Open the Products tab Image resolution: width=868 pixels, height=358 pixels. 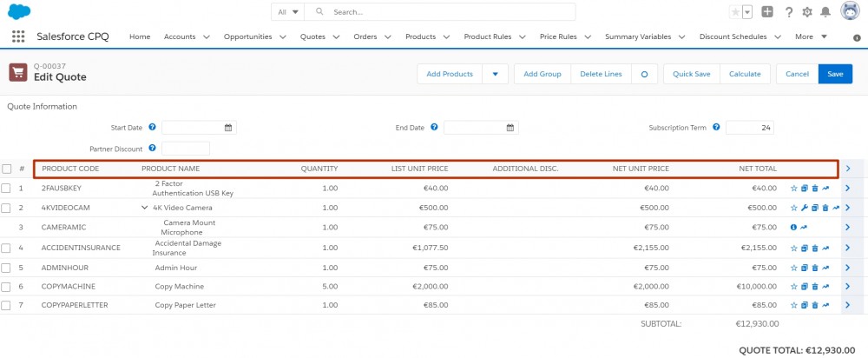[421, 36]
